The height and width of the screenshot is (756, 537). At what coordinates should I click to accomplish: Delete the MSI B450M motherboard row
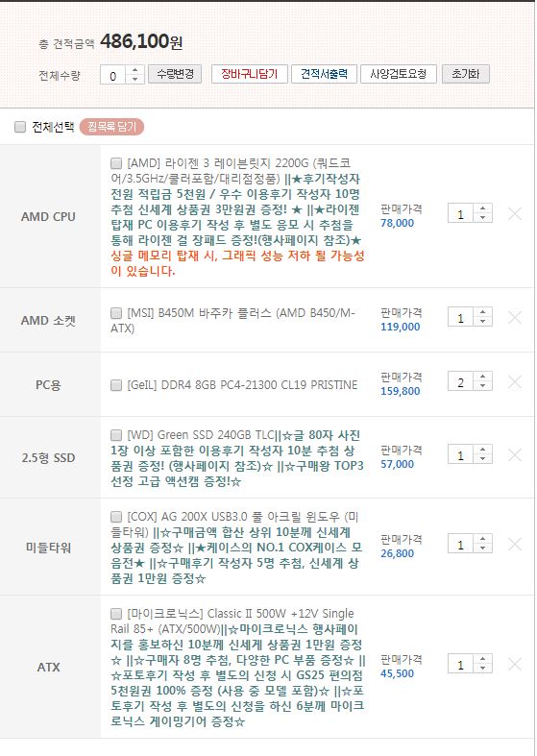(x=514, y=318)
